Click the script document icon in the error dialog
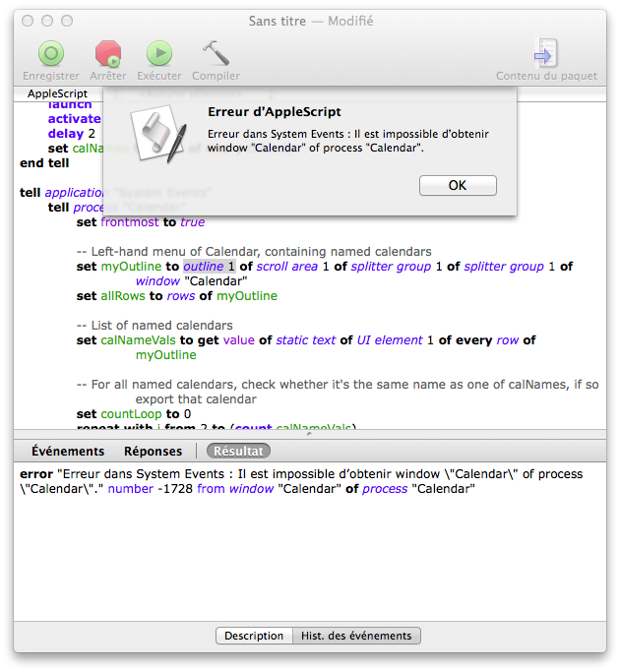 tap(159, 134)
